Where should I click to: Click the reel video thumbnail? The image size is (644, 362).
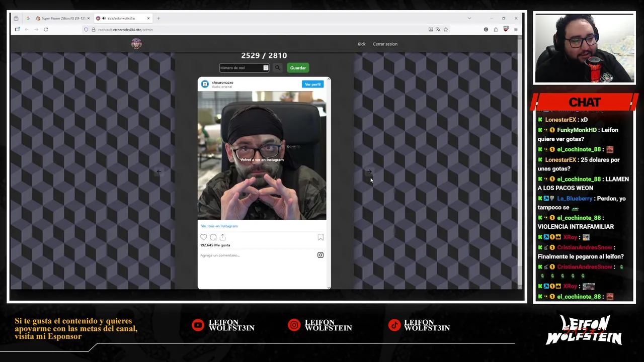click(262, 155)
